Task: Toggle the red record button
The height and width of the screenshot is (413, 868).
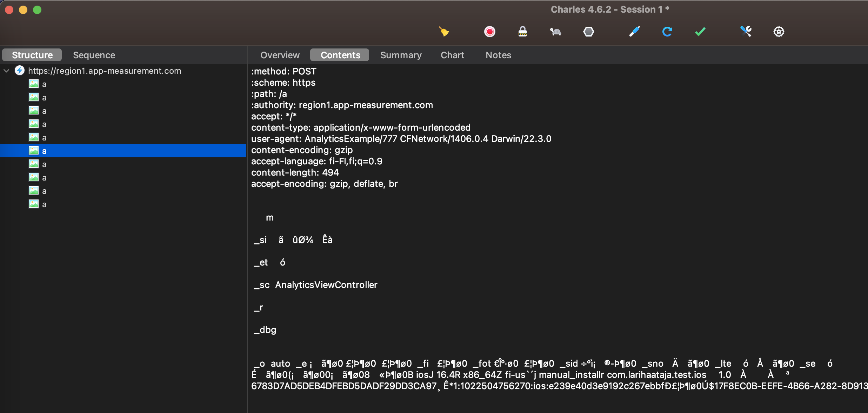Action: pos(489,32)
